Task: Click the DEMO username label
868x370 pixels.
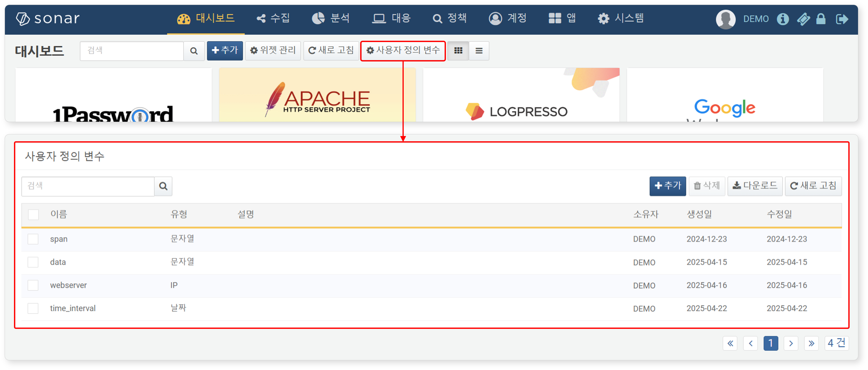Action: tap(756, 19)
